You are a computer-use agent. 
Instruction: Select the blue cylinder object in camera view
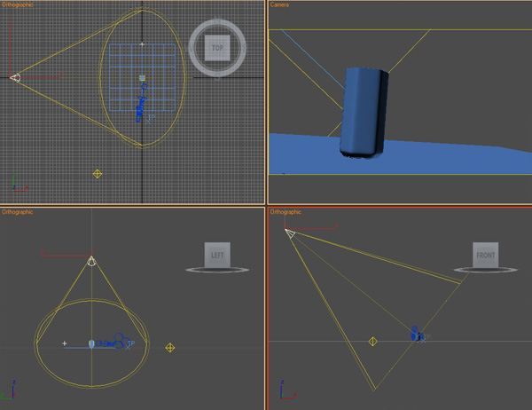coord(364,113)
